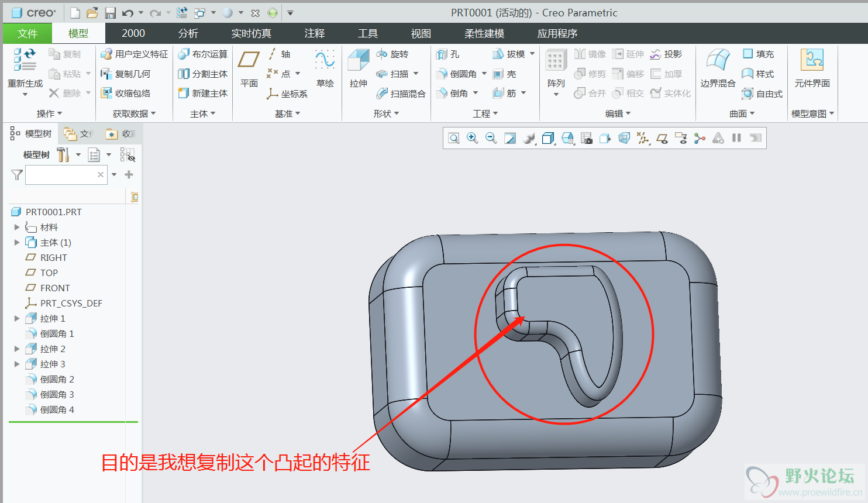The height and width of the screenshot is (503, 868).
Task: Click the 布尔运算 button
Action: click(x=203, y=54)
